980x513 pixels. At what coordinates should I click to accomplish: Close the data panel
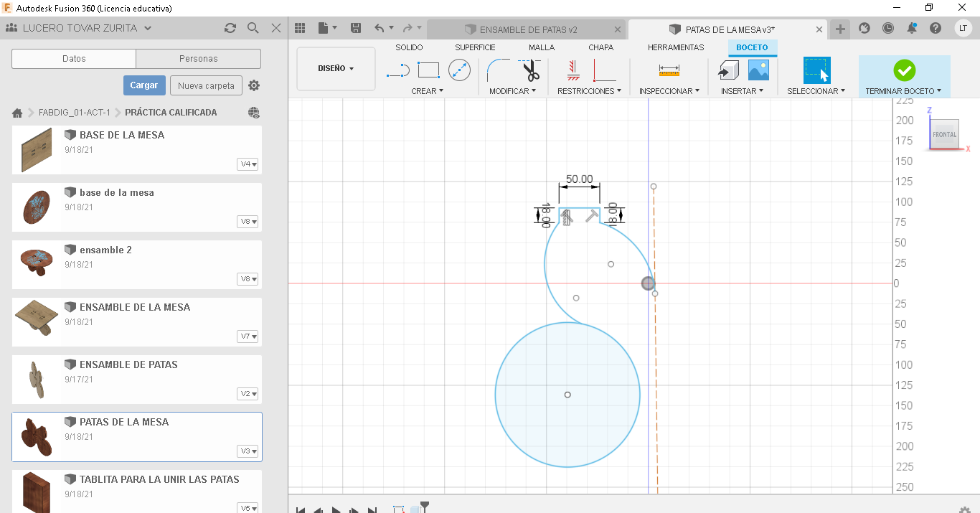pyautogui.click(x=276, y=28)
